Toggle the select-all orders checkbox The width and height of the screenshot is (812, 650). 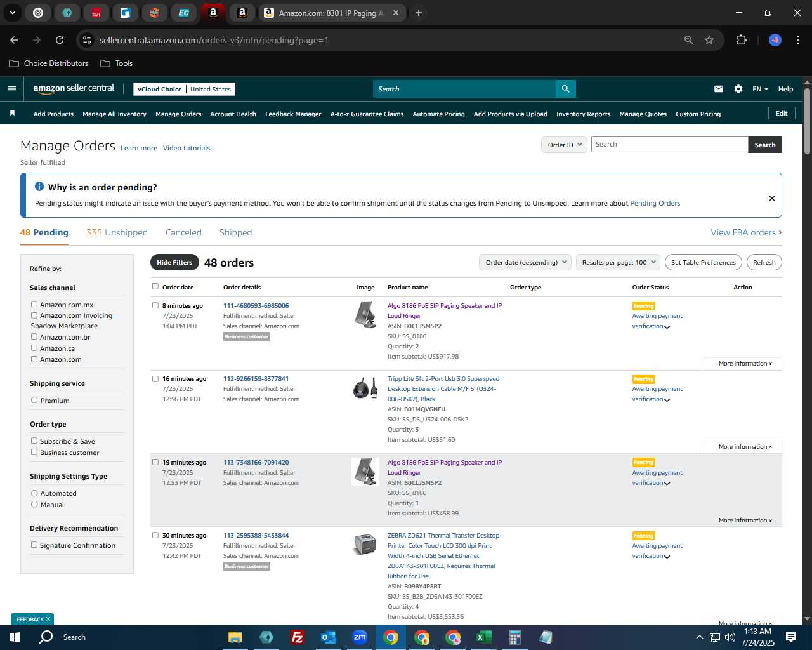[155, 286]
